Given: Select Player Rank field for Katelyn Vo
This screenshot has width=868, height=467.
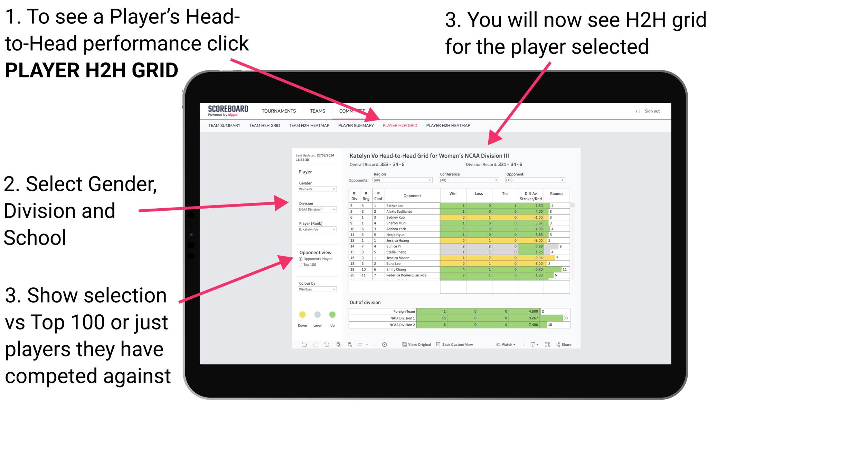Looking at the screenshot, I should point(315,229).
